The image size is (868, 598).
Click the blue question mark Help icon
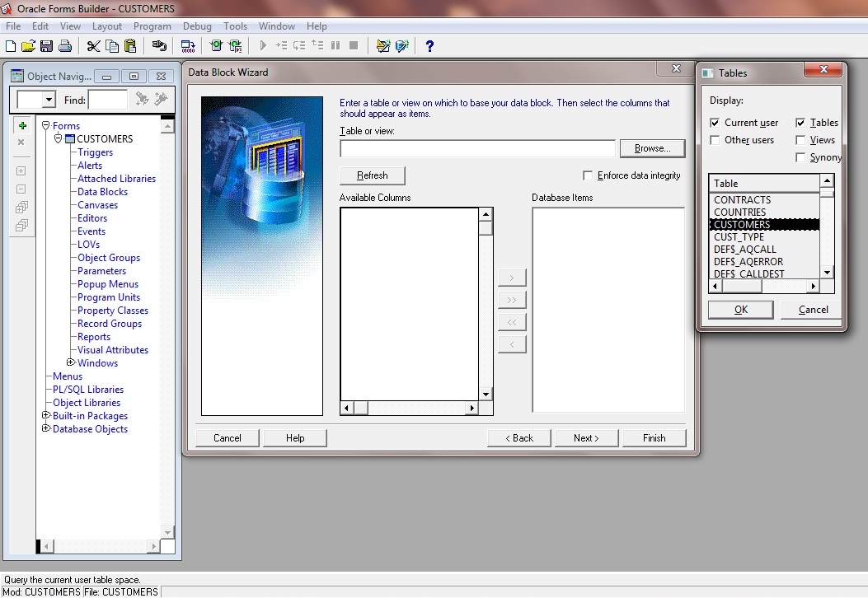[429, 46]
